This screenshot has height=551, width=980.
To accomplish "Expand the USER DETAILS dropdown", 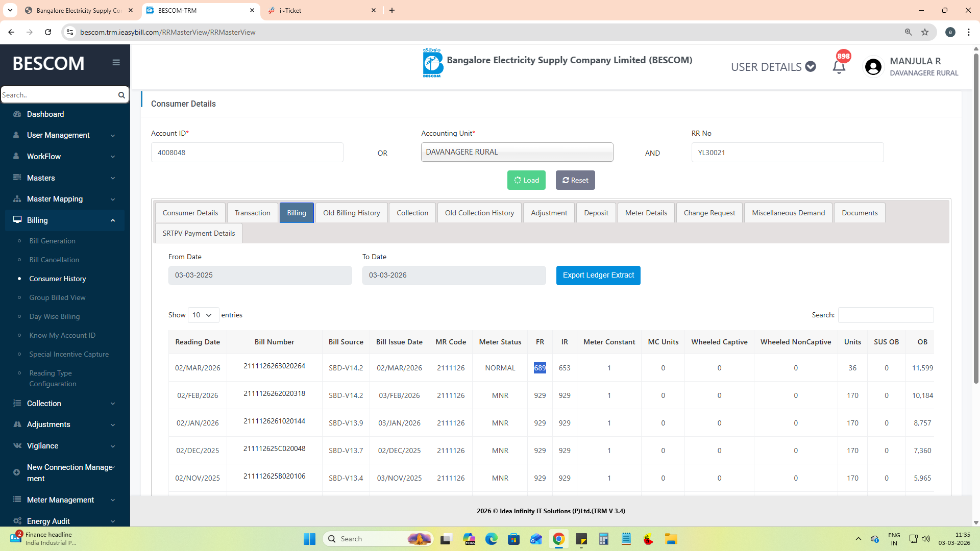I will [x=773, y=67].
